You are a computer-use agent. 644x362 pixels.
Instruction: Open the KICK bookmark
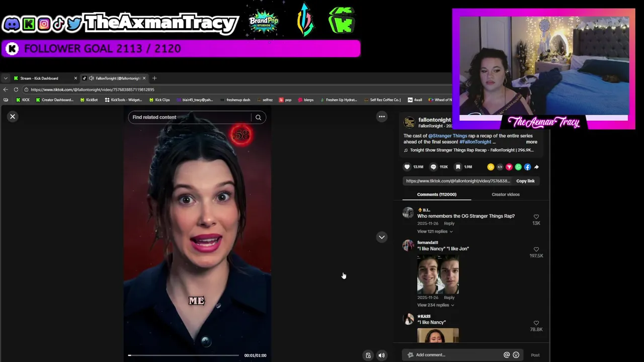tap(23, 100)
